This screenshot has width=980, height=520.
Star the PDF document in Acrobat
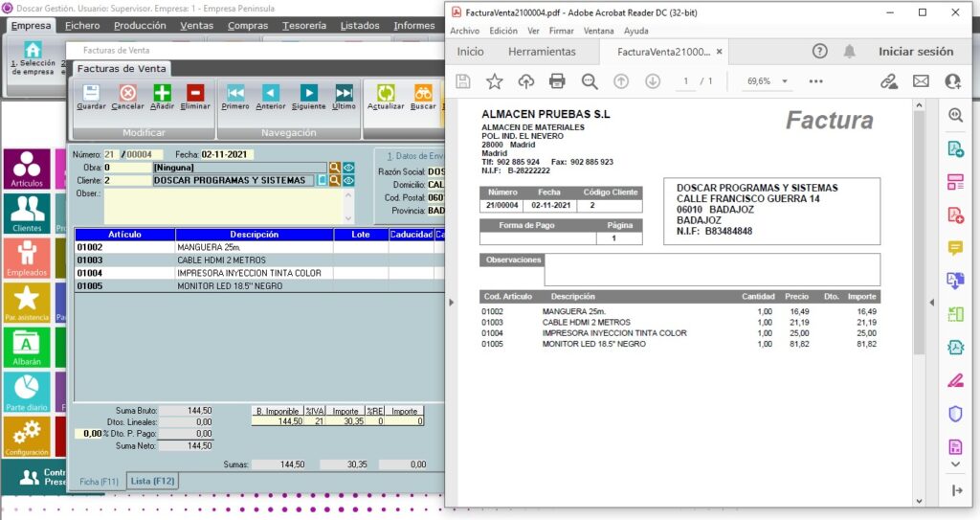click(x=494, y=81)
